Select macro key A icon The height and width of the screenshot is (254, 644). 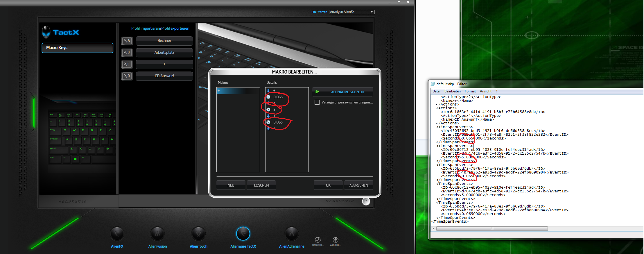(127, 41)
